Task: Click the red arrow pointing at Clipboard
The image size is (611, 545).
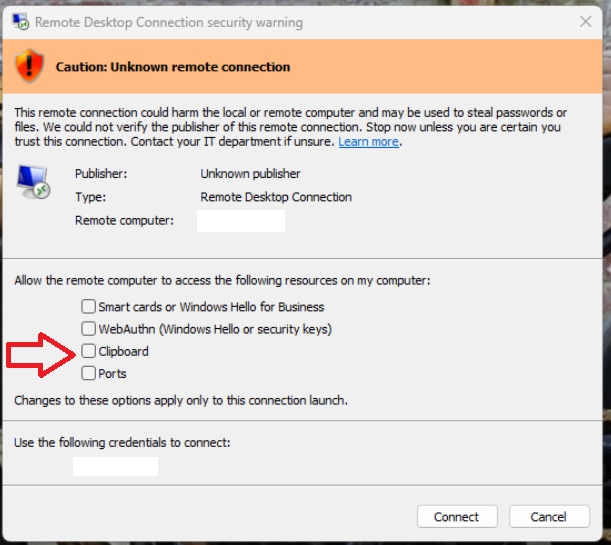Action: click(41, 354)
